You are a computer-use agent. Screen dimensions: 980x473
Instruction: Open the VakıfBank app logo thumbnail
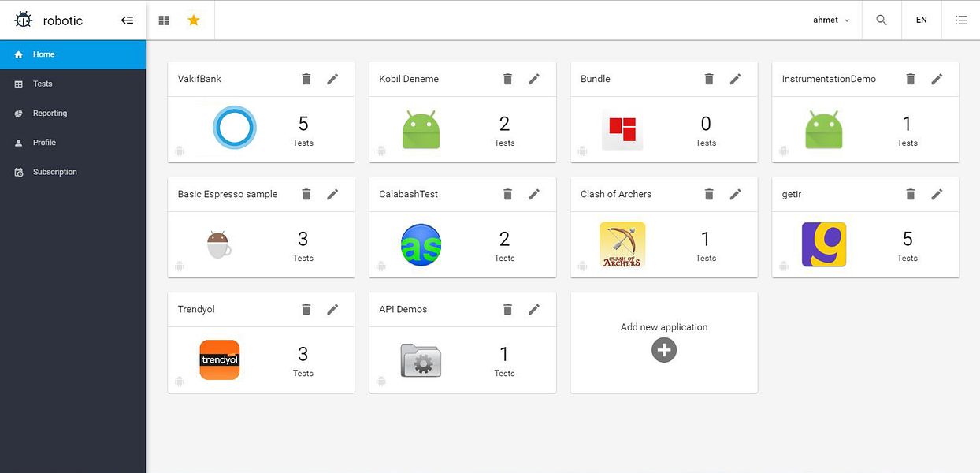click(235, 128)
